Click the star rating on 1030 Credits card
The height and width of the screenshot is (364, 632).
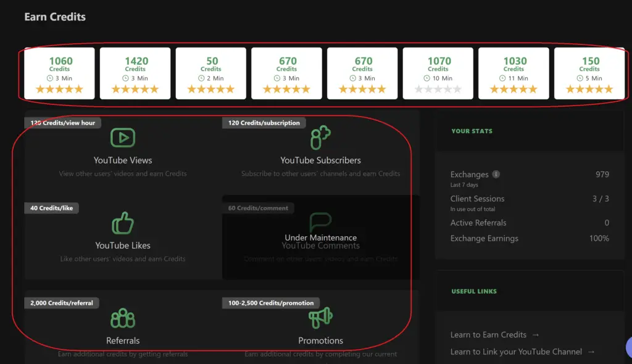click(x=513, y=89)
